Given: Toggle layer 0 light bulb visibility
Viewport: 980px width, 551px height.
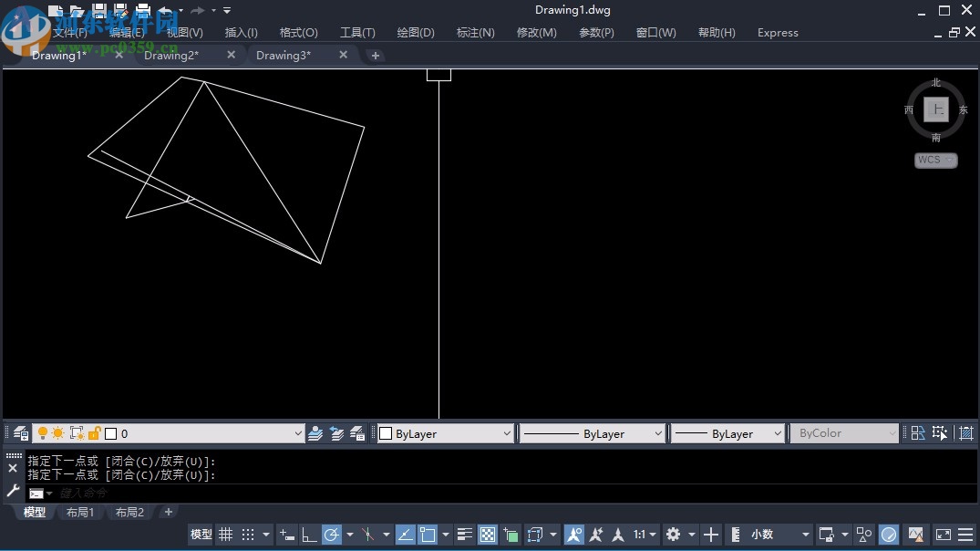Looking at the screenshot, I should pyautogui.click(x=42, y=433).
